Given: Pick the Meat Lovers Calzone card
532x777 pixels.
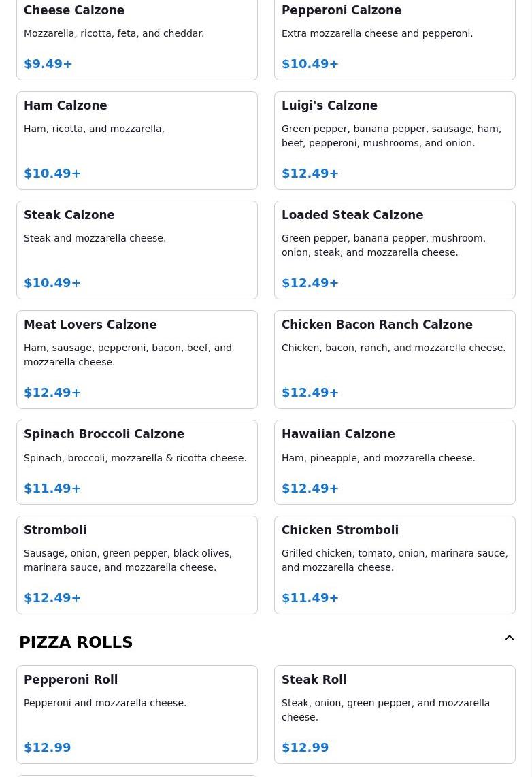Looking at the screenshot, I should tap(137, 359).
